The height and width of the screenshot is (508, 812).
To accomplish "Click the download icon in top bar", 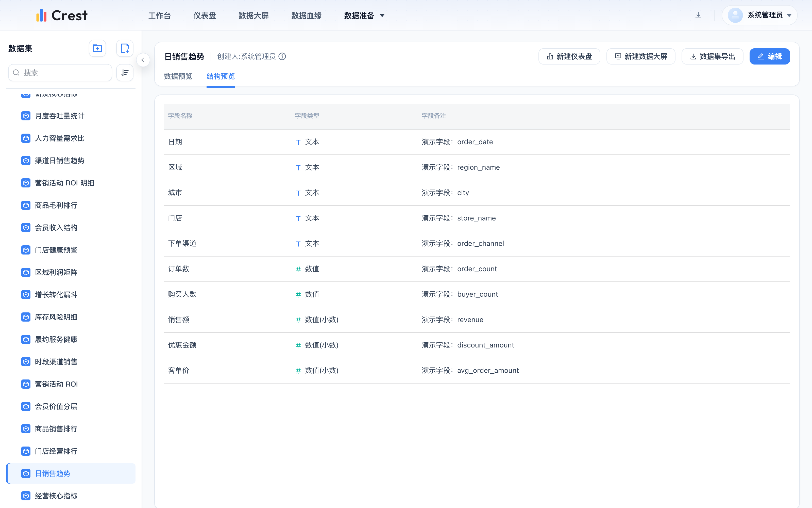I will coord(698,15).
